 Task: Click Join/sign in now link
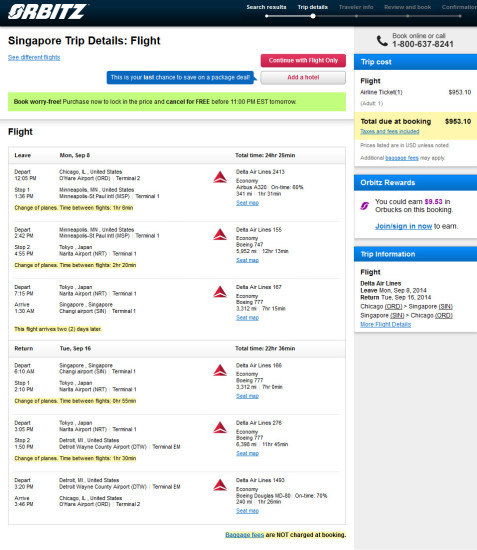pos(403,226)
